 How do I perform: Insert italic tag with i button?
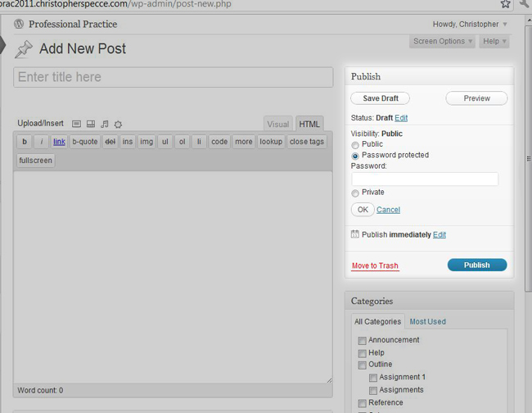click(x=42, y=142)
